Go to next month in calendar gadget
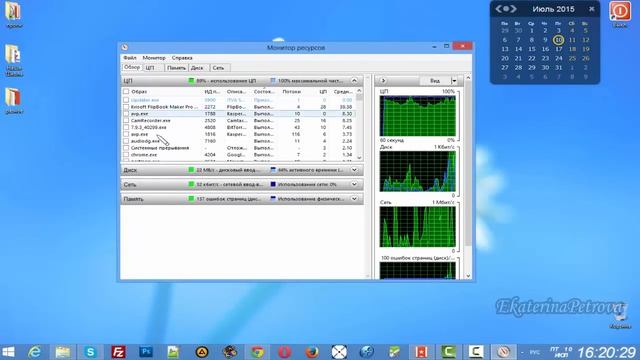 click(x=514, y=9)
